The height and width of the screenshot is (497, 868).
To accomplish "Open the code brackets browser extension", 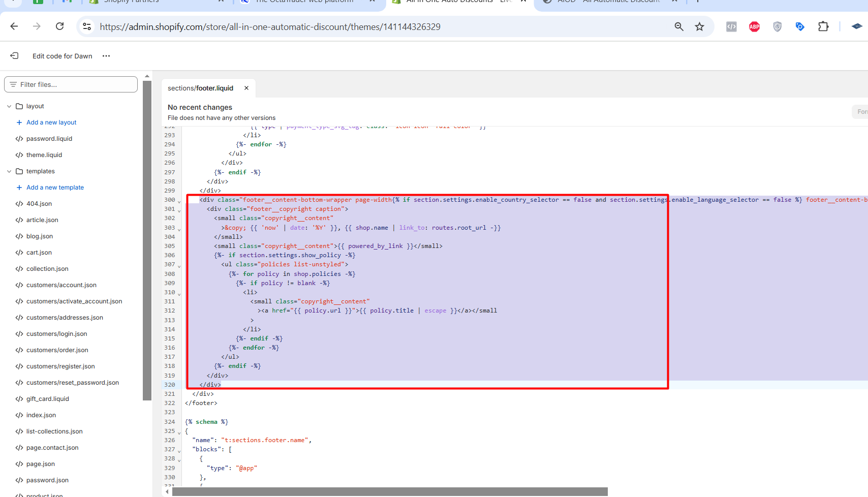I will click(731, 26).
